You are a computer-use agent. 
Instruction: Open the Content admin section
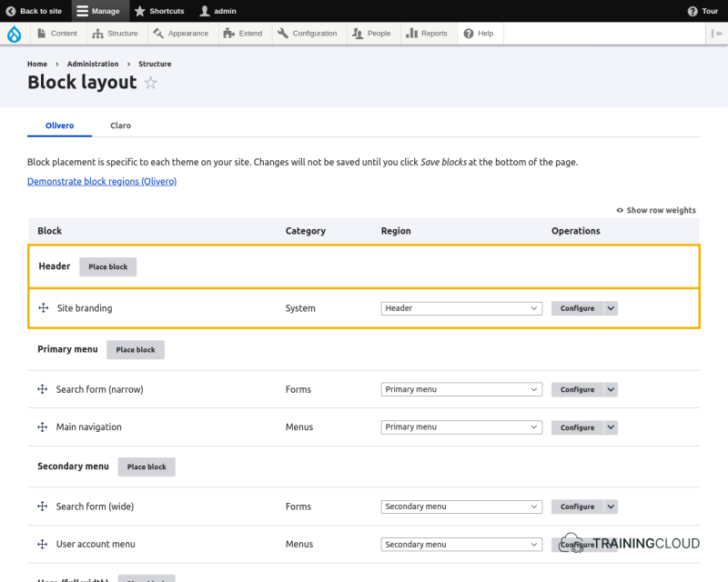[x=58, y=34]
